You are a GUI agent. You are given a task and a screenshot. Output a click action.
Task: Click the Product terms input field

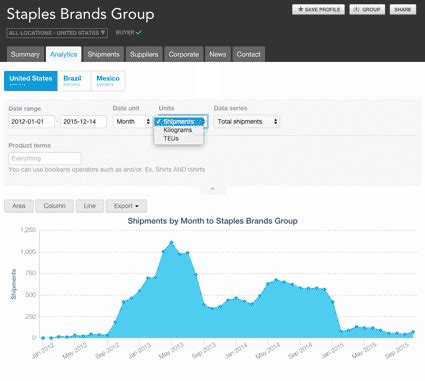tap(45, 158)
